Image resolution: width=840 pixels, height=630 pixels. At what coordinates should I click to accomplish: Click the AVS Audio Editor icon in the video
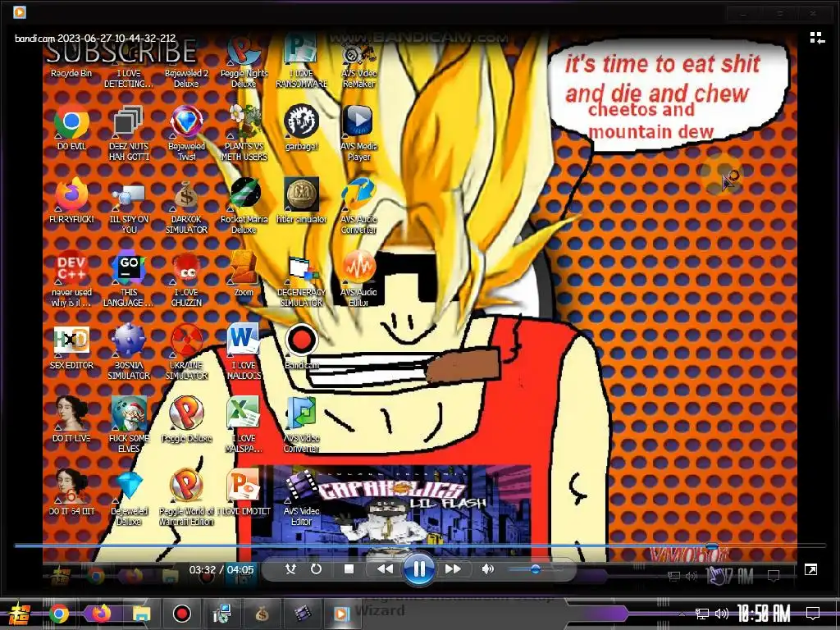point(358,279)
